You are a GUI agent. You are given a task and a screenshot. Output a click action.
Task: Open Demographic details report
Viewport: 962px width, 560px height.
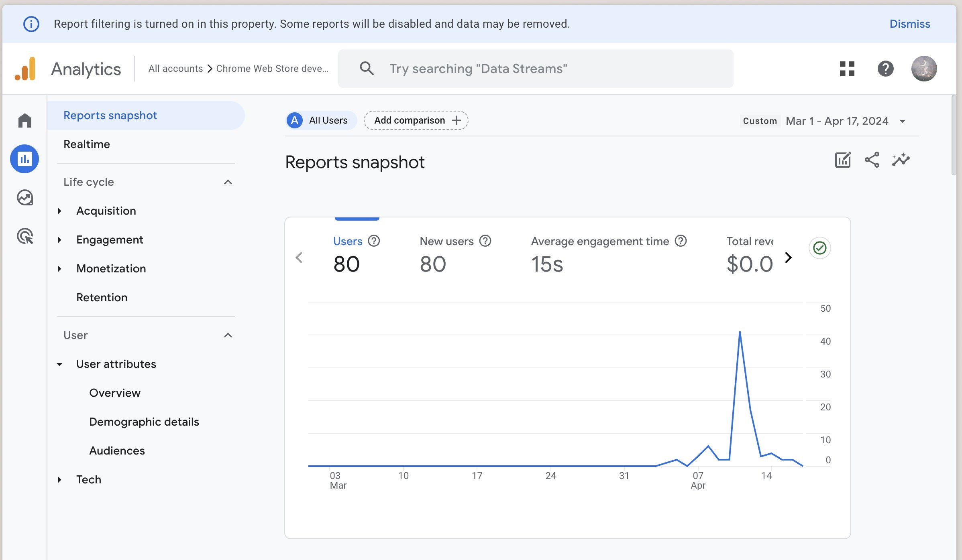point(144,422)
